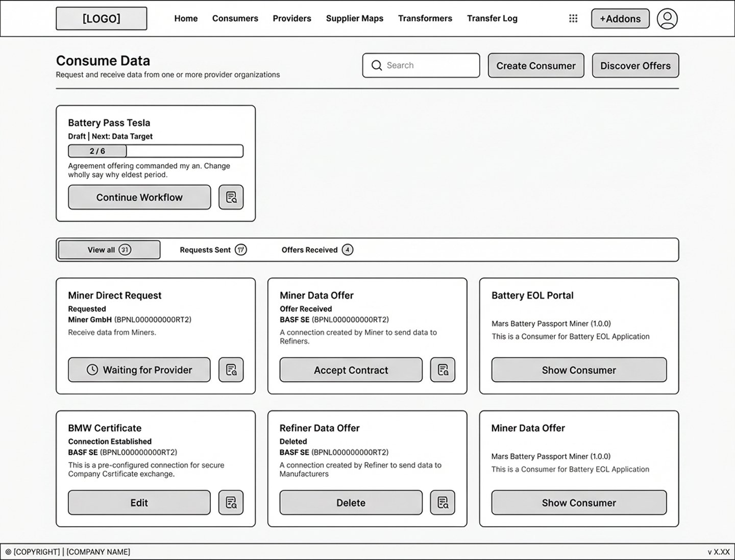Open details icon on Battery Pass Tesla card
The width and height of the screenshot is (735, 560).
(231, 197)
